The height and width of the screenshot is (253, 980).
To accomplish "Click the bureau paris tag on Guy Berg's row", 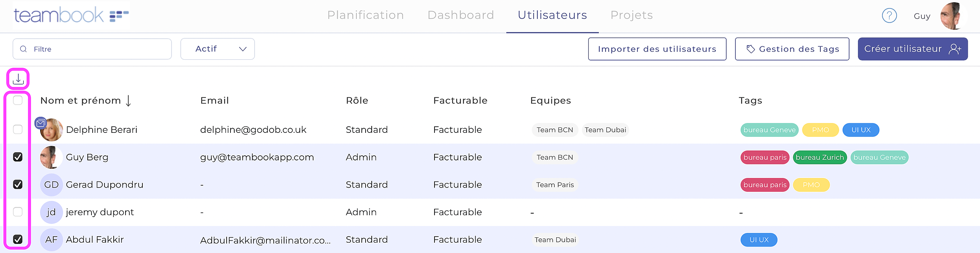I will click(765, 157).
